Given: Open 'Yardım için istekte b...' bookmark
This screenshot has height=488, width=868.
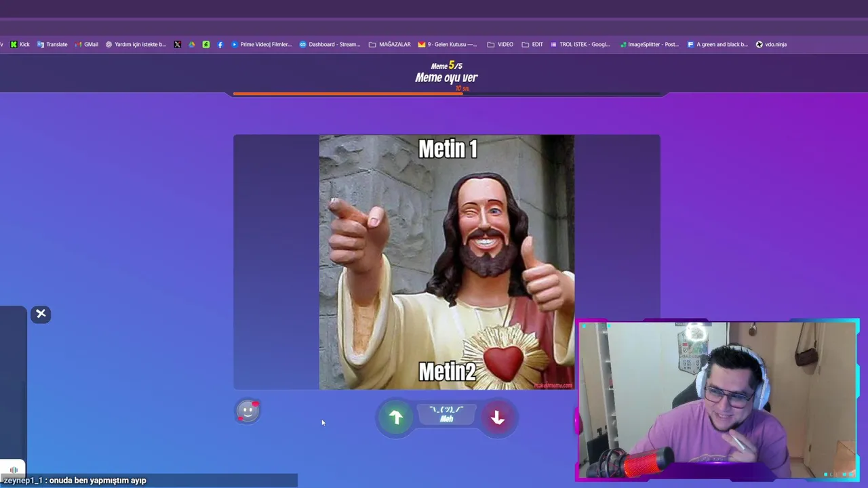Looking at the screenshot, I should (x=136, y=45).
